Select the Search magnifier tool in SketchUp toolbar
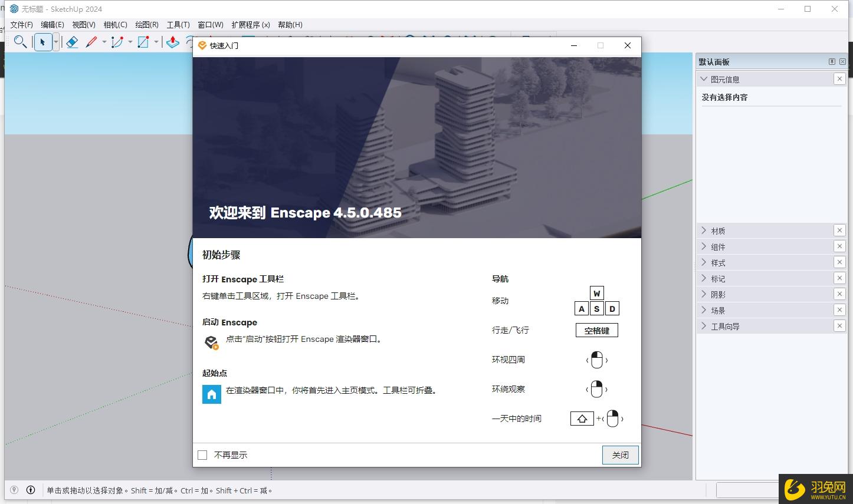Viewport: 853px width, 504px height. pyautogui.click(x=20, y=42)
